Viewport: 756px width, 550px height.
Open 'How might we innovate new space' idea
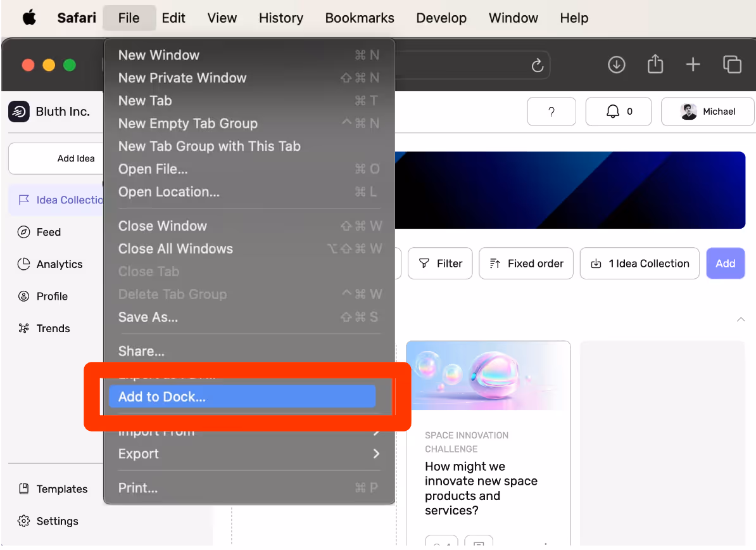[481, 489]
